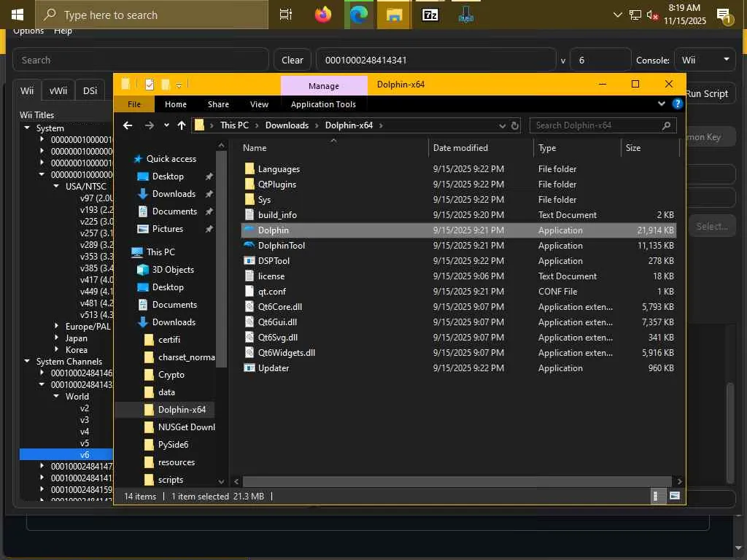Switch to large thumbnails view in status bar

675,496
